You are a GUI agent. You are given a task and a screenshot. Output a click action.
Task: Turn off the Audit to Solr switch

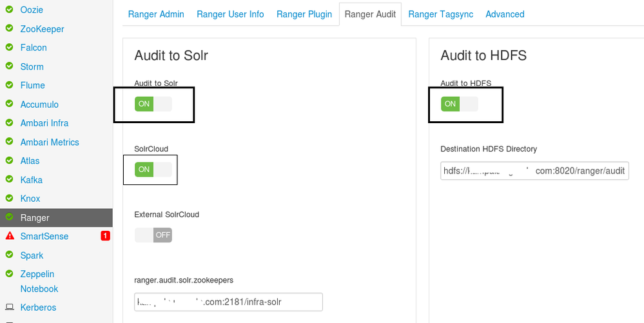click(153, 104)
